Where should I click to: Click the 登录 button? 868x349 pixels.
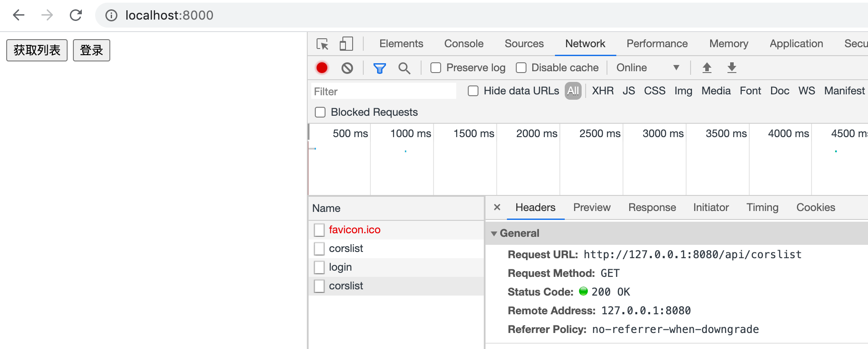point(92,50)
